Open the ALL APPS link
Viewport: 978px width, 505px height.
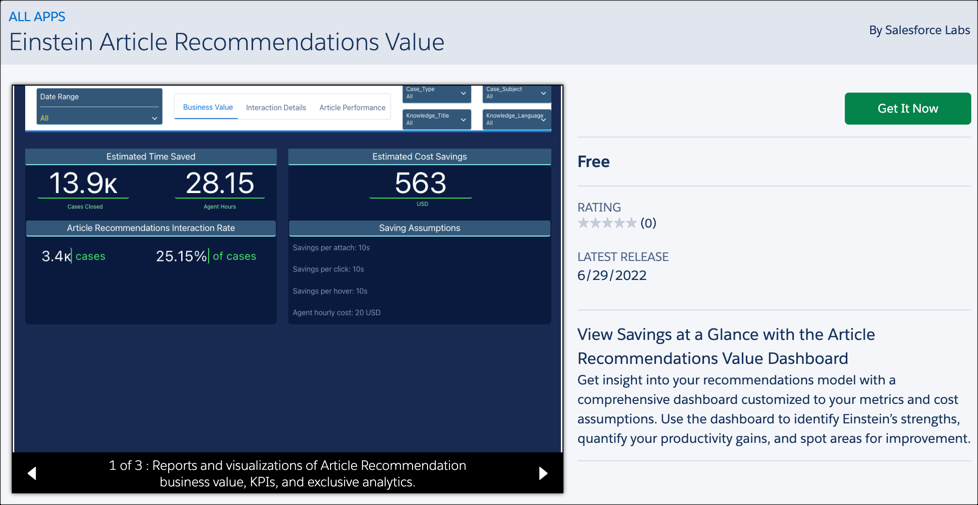point(37,16)
